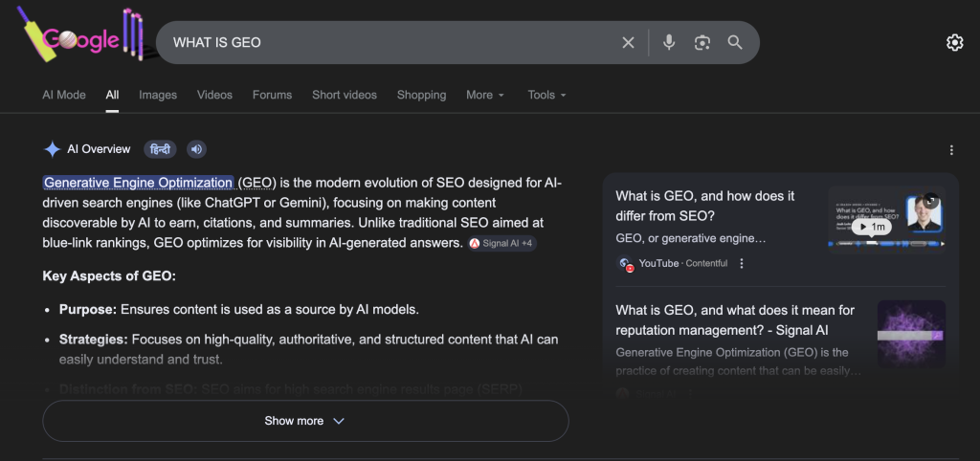Toggle AI Overview language to Hindi

(x=160, y=149)
